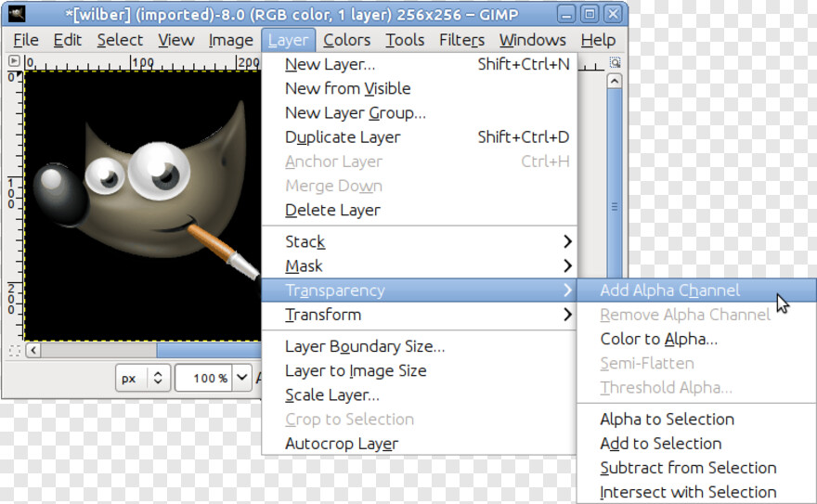The height and width of the screenshot is (504, 817).
Task: Click the horizontal scrollbar thumb
Action: [209, 351]
